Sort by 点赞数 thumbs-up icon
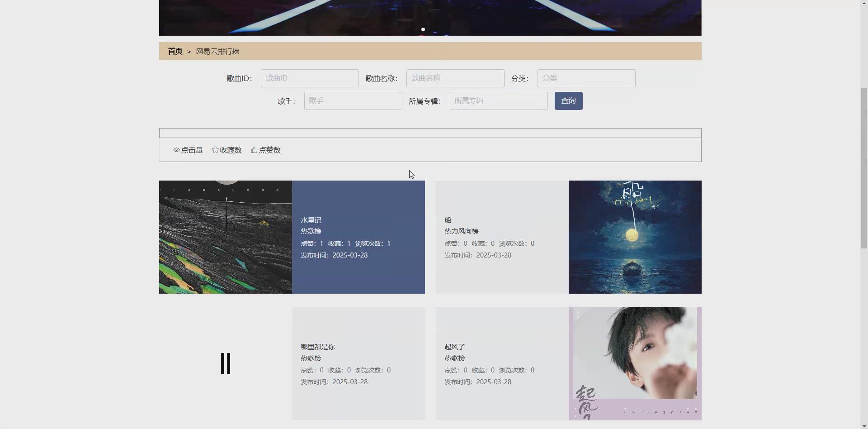This screenshot has width=868, height=429. [254, 150]
